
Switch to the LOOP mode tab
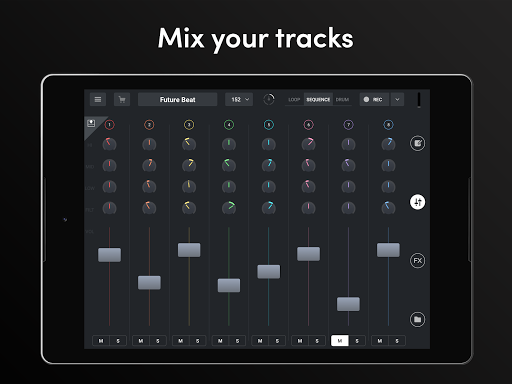click(x=294, y=99)
